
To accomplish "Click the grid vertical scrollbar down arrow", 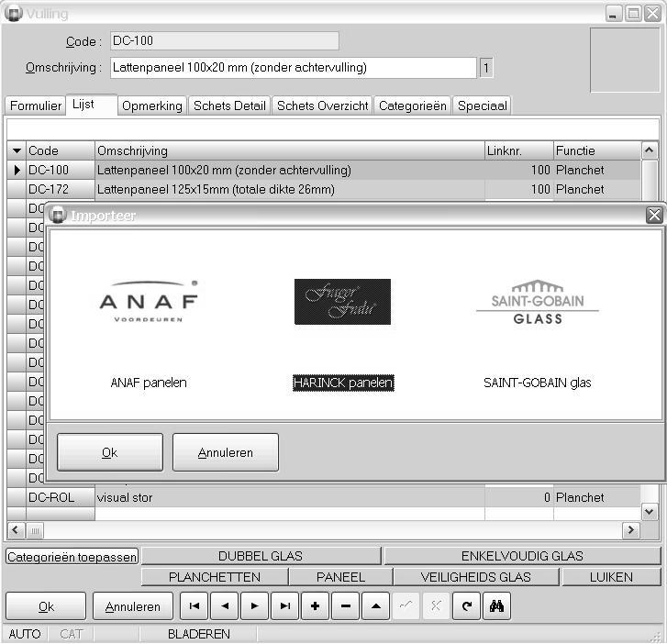I will [650, 511].
